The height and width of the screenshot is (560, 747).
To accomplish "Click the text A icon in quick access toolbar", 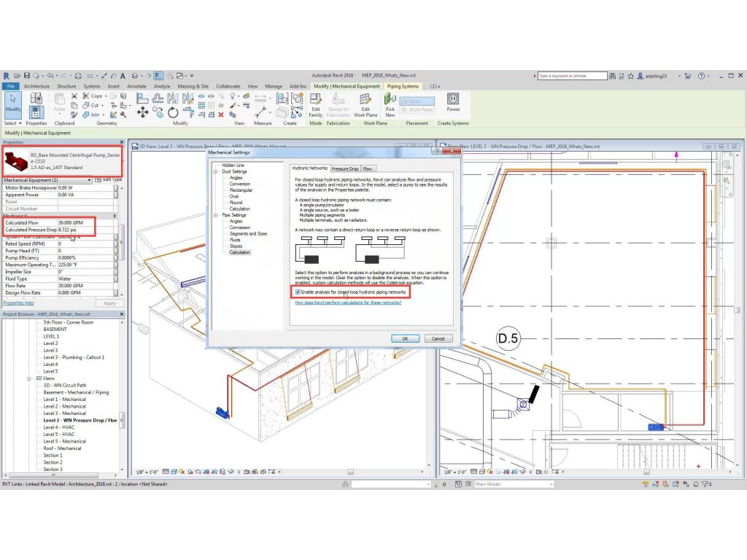I will [x=123, y=76].
